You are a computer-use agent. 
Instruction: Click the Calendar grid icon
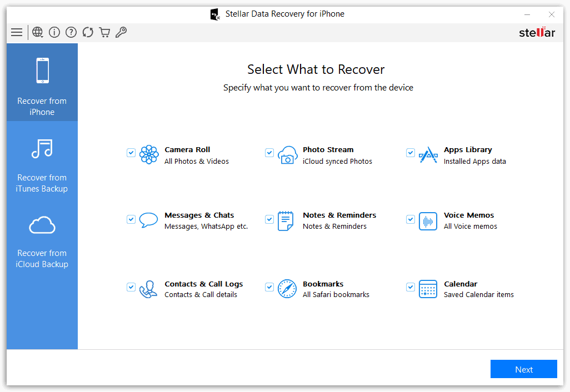point(428,289)
